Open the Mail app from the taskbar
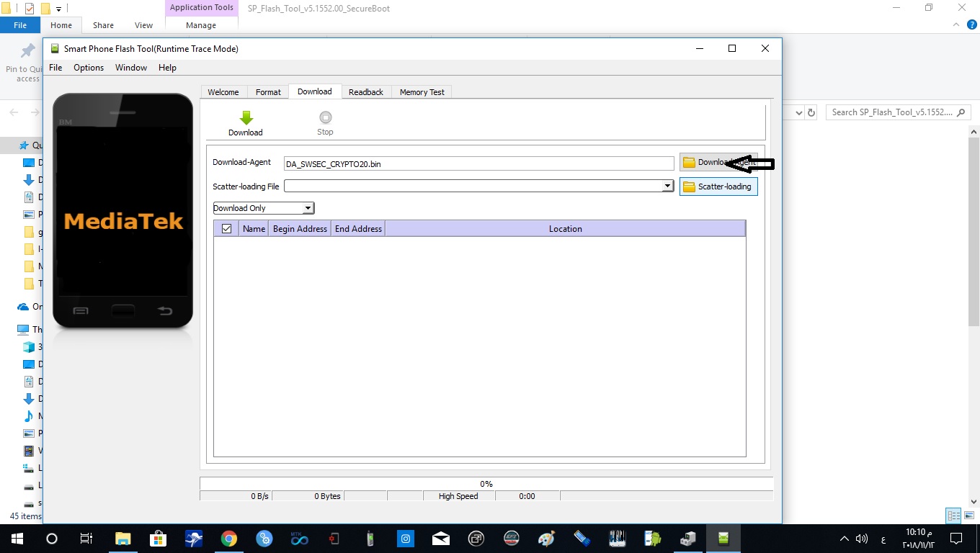Screen dimensions: 980x553 [x=441, y=539]
